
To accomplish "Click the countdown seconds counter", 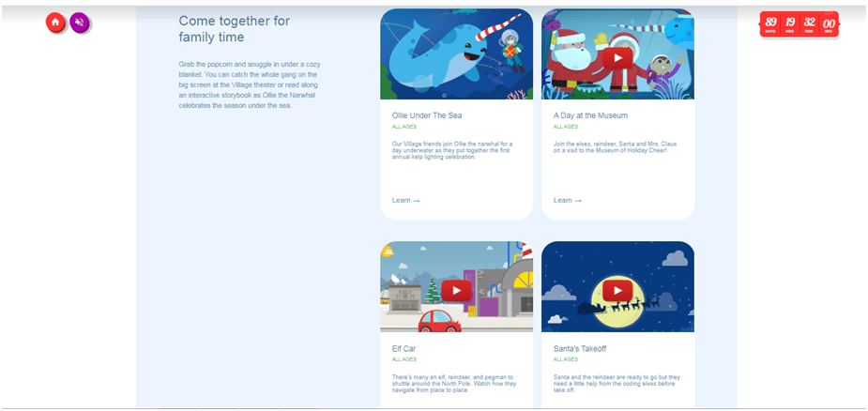I will tap(829, 24).
